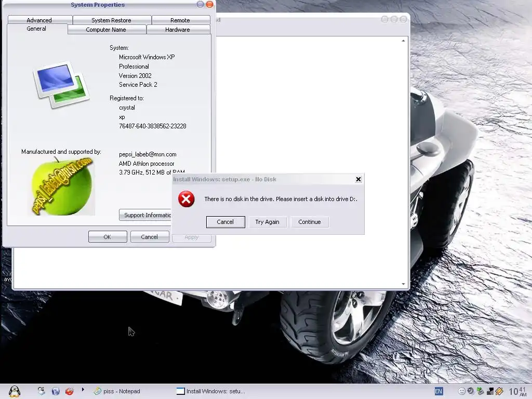532x399 pixels.
Task: Click the Notepad window scroll-up arrow
Action: [403, 41]
